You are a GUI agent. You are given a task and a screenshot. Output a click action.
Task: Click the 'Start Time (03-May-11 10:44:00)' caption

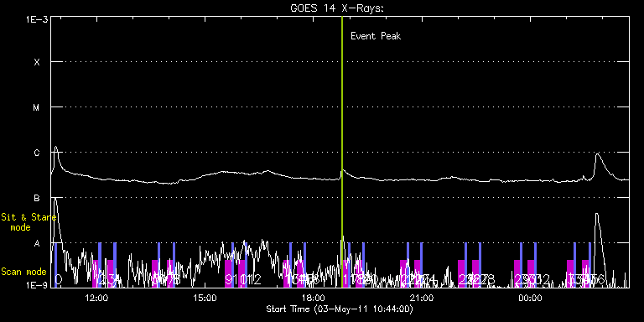click(340, 309)
